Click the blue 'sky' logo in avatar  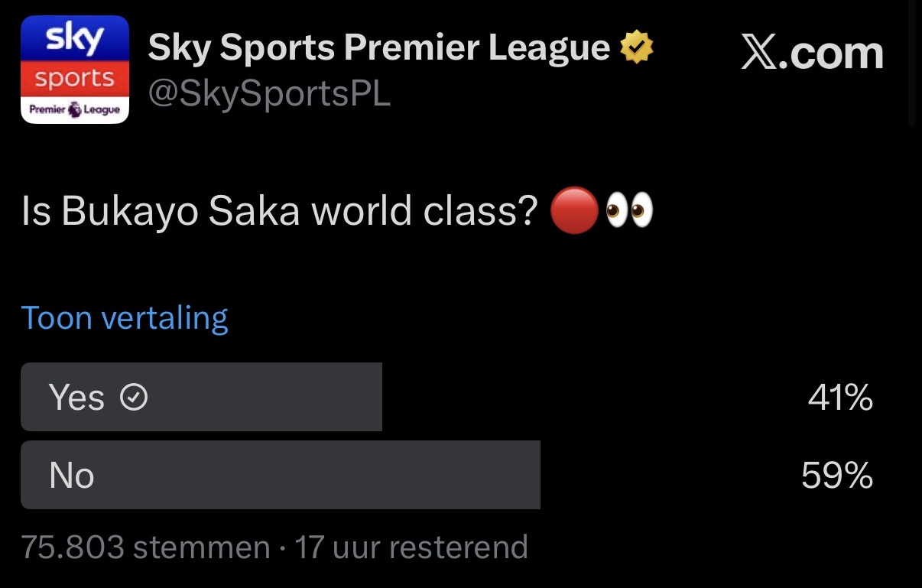(x=74, y=38)
